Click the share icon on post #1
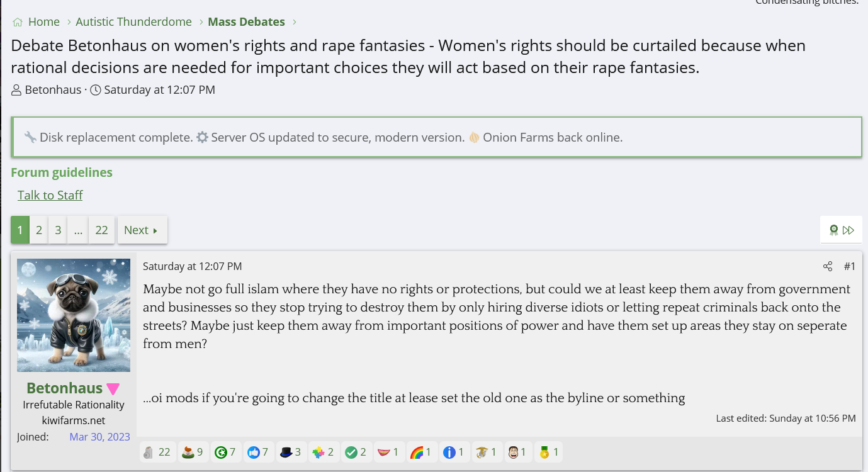The height and width of the screenshot is (472, 868). pyautogui.click(x=827, y=266)
